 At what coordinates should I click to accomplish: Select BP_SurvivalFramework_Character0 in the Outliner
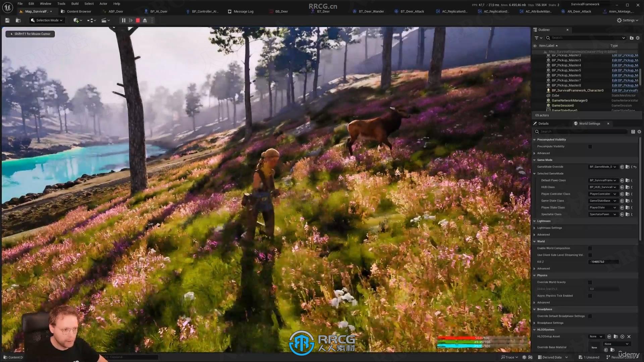(577, 90)
